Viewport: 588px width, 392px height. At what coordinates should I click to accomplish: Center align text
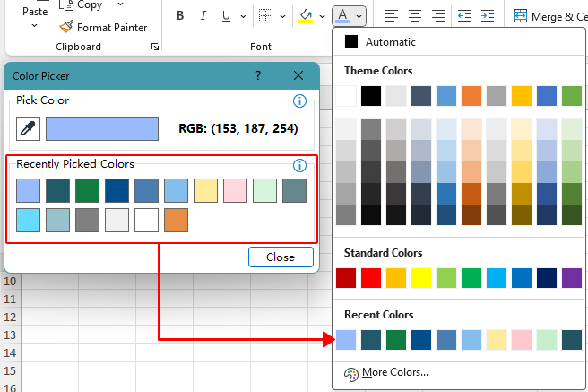tap(415, 16)
